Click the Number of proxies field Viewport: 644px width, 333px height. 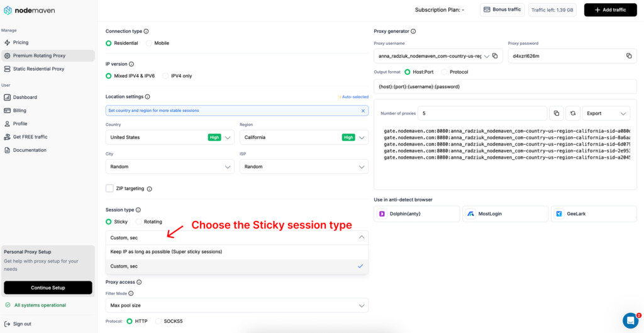[x=482, y=113]
